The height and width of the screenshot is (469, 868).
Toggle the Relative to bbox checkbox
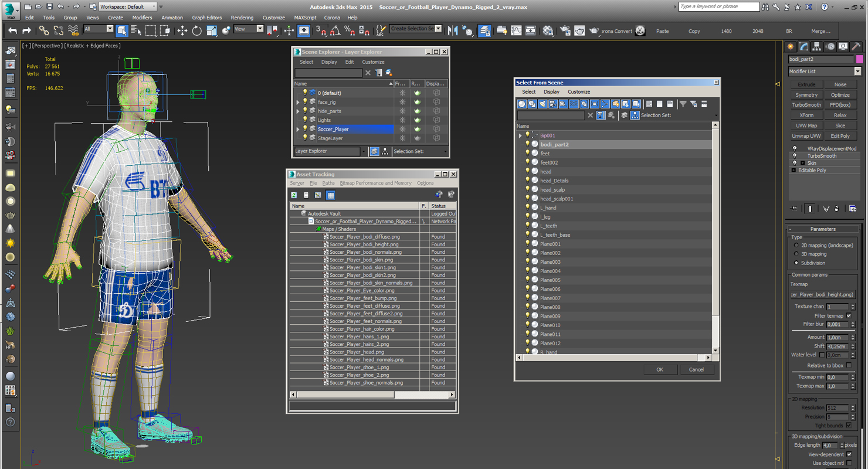(849, 365)
